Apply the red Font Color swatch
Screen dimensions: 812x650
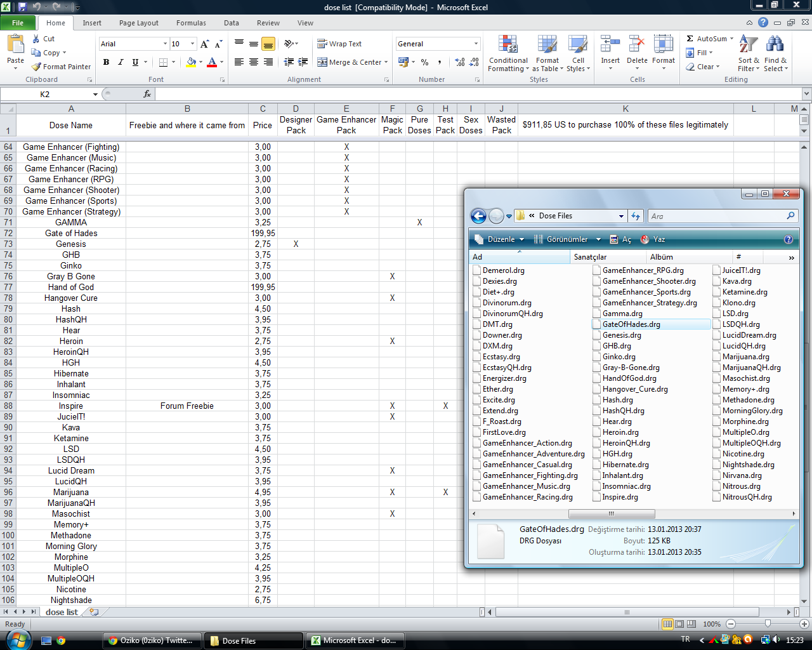[212, 62]
